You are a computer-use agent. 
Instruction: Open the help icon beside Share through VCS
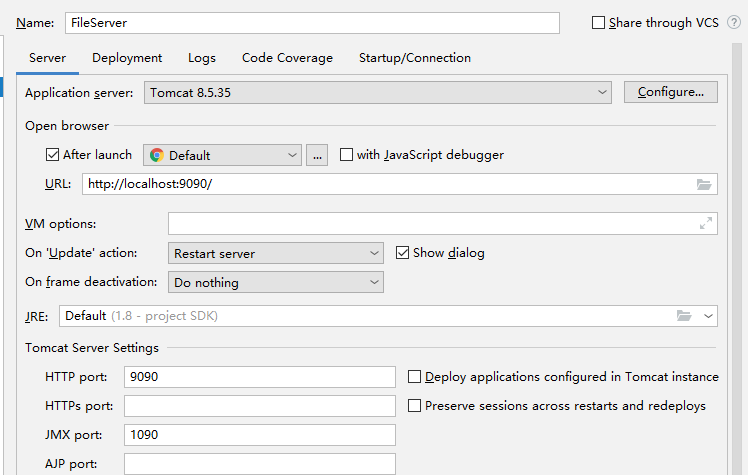[734, 22]
